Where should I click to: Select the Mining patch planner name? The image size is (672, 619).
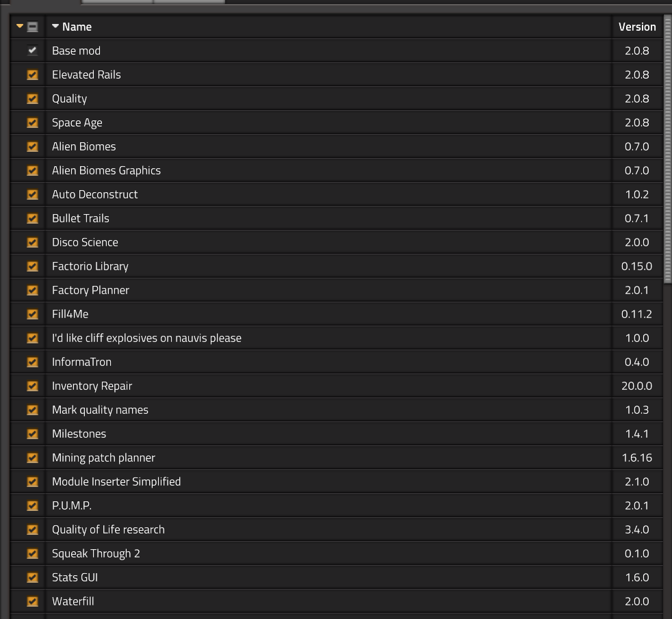(103, 458)
